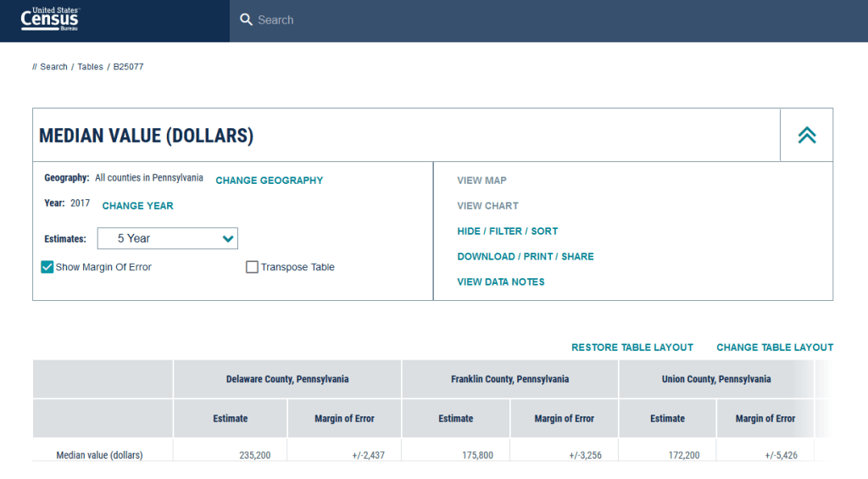Screen dimensions: 868x479
Task: Select Delaware County, Pennsylvania column header
Action: pyautogui.click(x=287, y=379)
